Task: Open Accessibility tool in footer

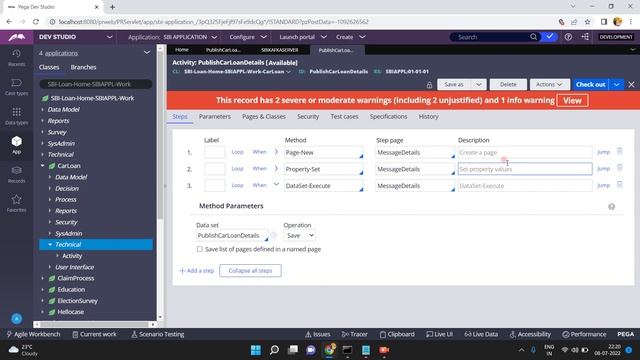Action: click(x=530, y=334)
